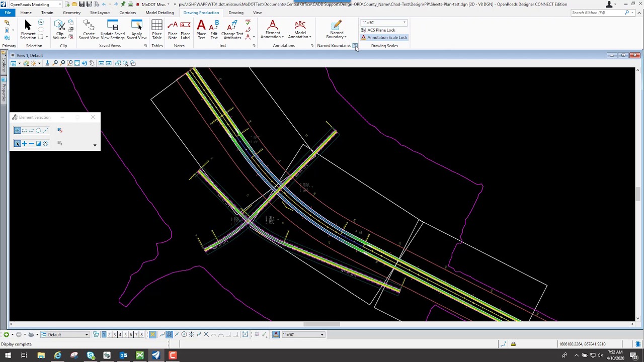
Task: Select the Change Text Attributes tool
Action: [x=232, y=29]
